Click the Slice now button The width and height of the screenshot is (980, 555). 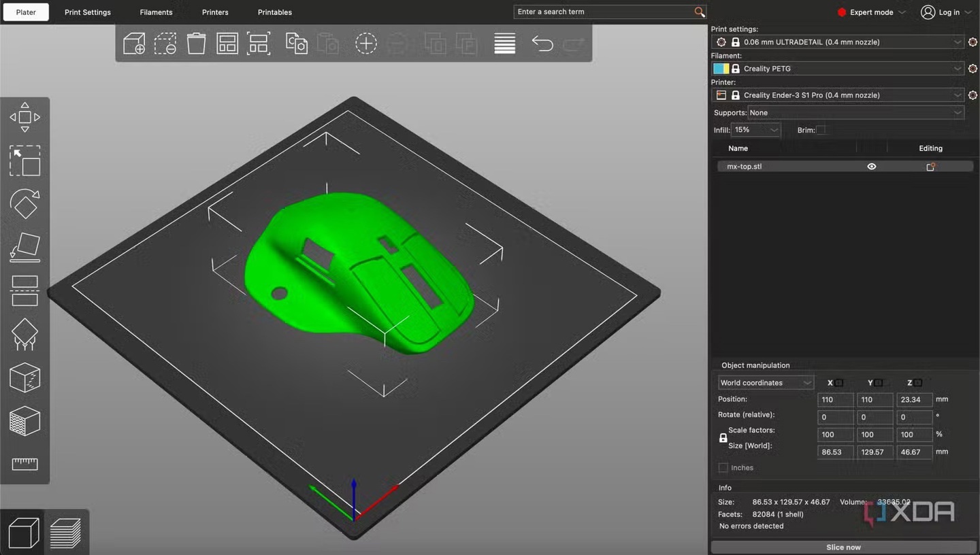pyautogui.click(x=843, y=547)
